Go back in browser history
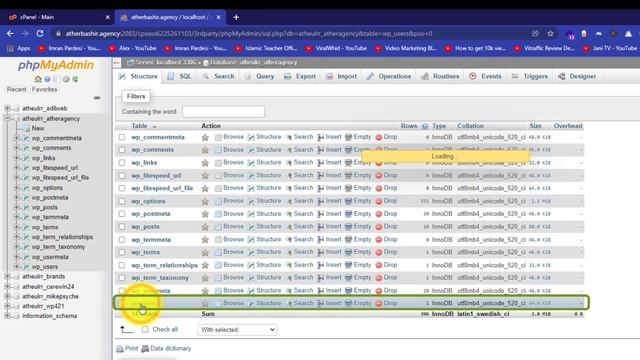640x360 pixels. pos(10,33)
